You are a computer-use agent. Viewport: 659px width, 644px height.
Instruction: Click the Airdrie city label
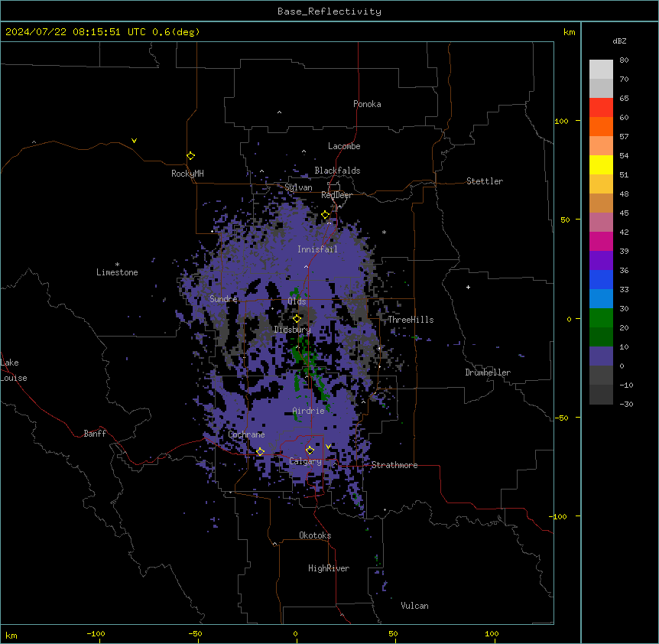[309, 411]
